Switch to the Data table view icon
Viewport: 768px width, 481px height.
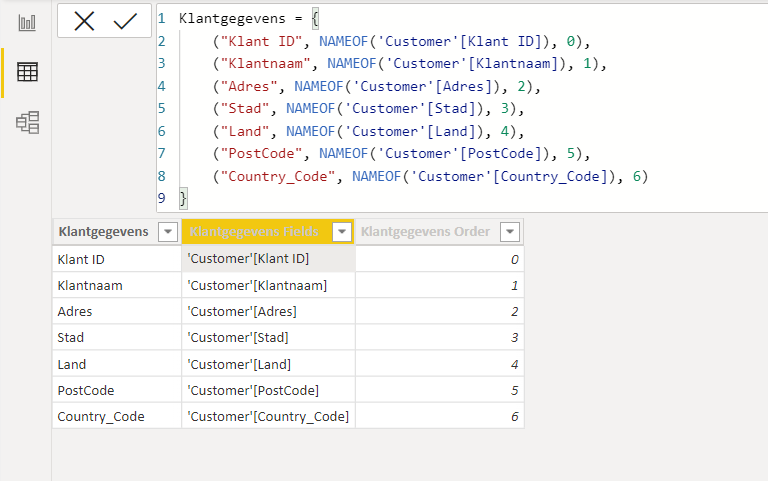click(x=27, y=72)
